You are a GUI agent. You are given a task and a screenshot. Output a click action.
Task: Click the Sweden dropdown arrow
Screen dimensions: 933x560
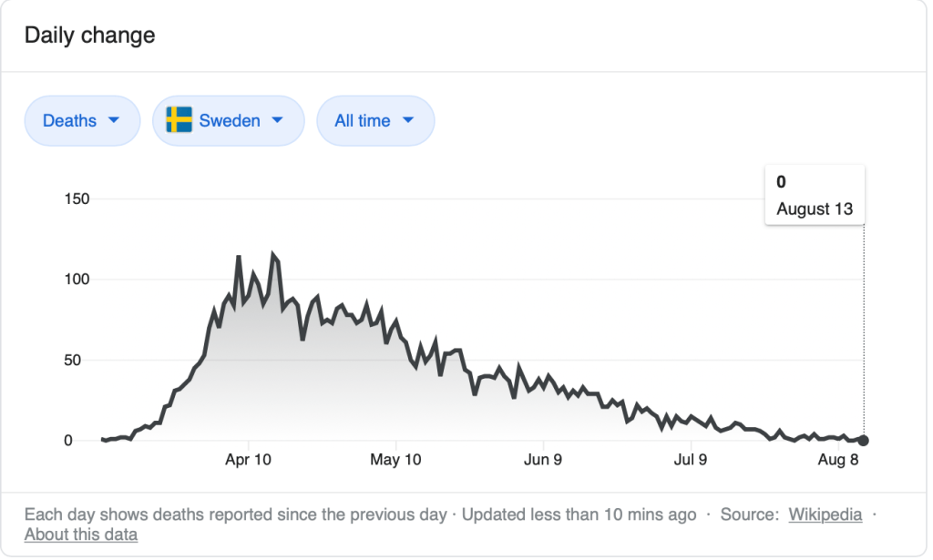coord(277,120)
